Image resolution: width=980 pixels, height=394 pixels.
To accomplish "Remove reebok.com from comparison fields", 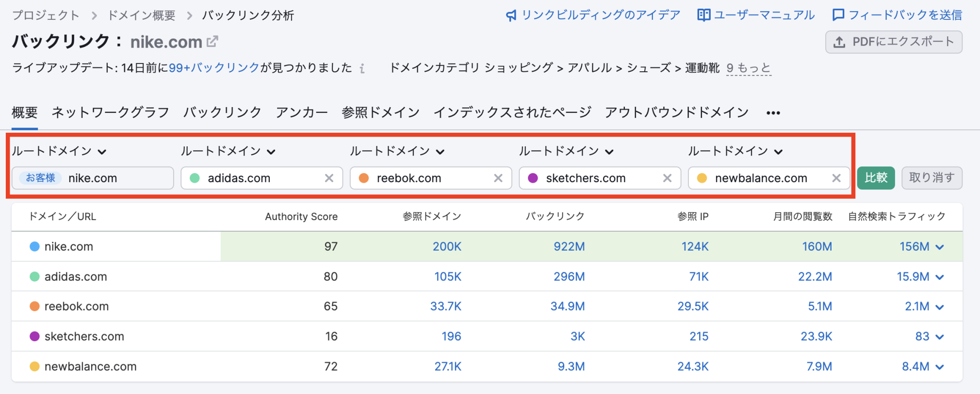I will [498, 178].
